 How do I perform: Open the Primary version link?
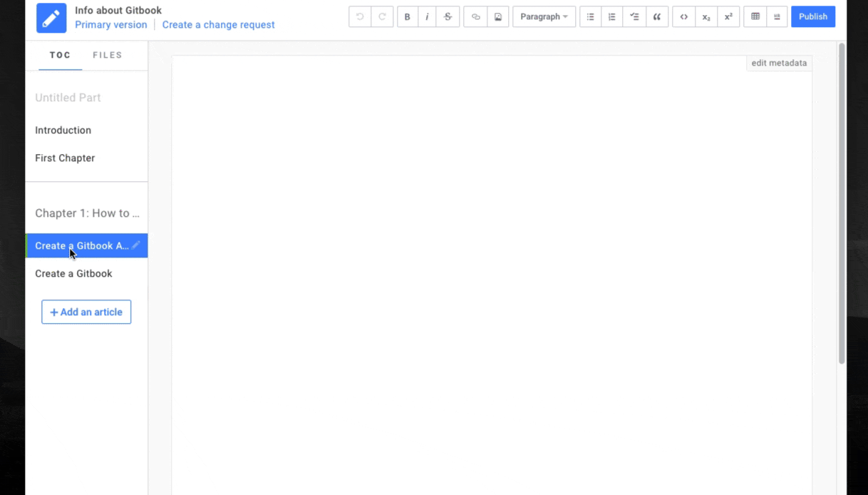pyautogui.click(x=110, y=25)
